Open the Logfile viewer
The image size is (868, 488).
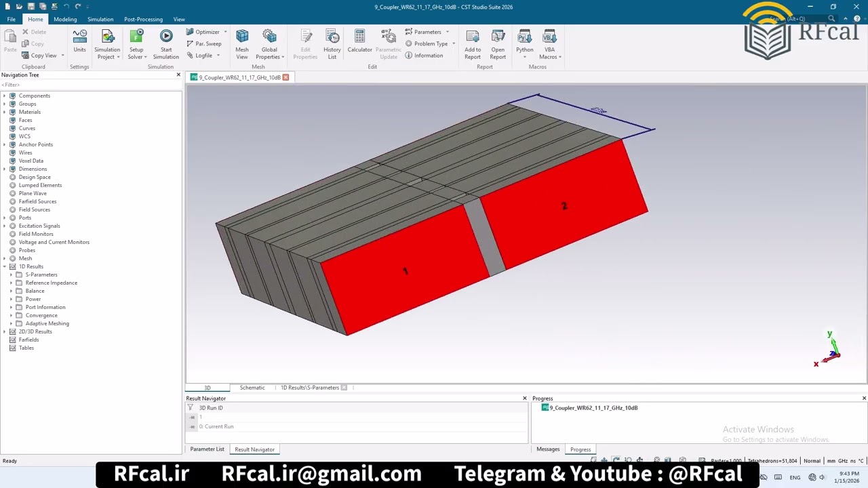[x=199, y=56]
